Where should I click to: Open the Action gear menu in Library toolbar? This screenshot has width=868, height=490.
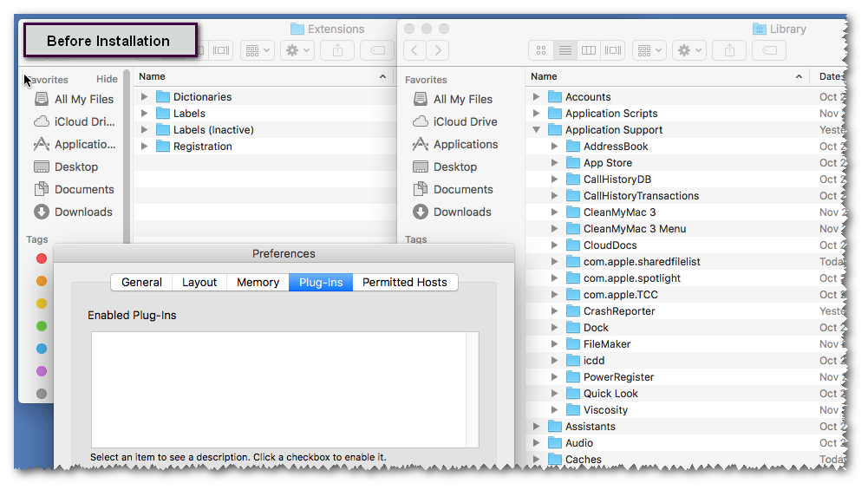tap(689, 50)
